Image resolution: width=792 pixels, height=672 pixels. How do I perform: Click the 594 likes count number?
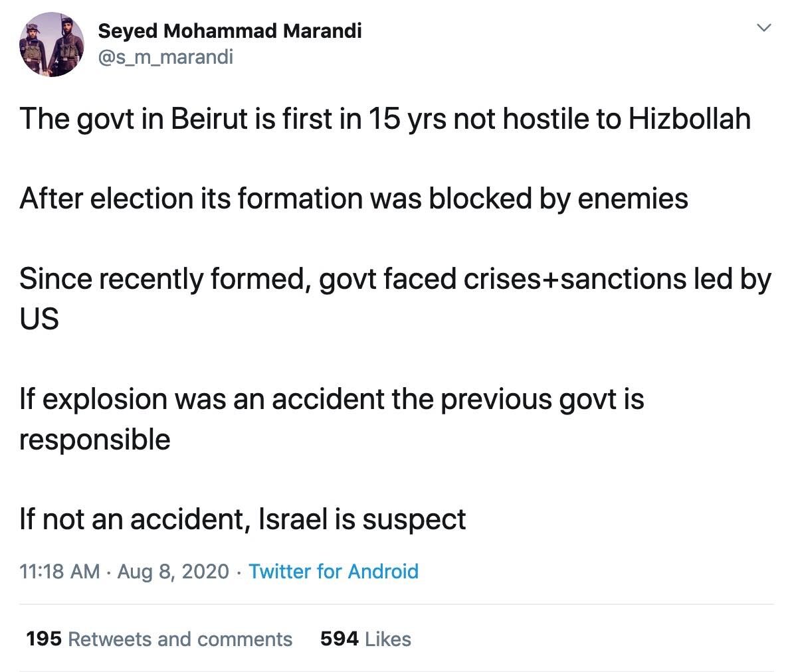[340, 639]
